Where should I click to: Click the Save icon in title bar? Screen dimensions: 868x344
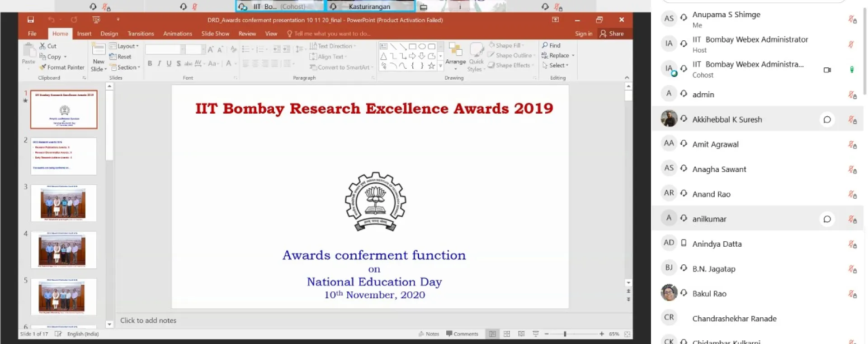(31, 19)
